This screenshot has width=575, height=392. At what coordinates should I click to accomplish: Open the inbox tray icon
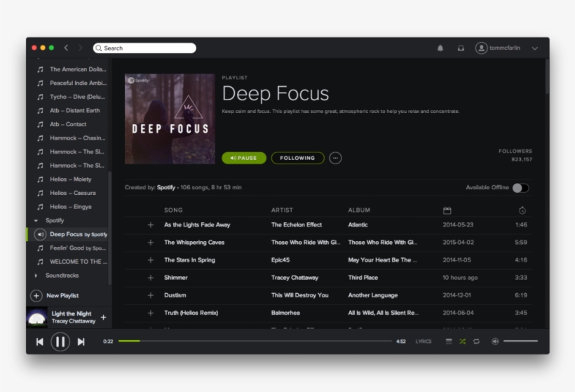pyautogui.click(x=461, y=48)
